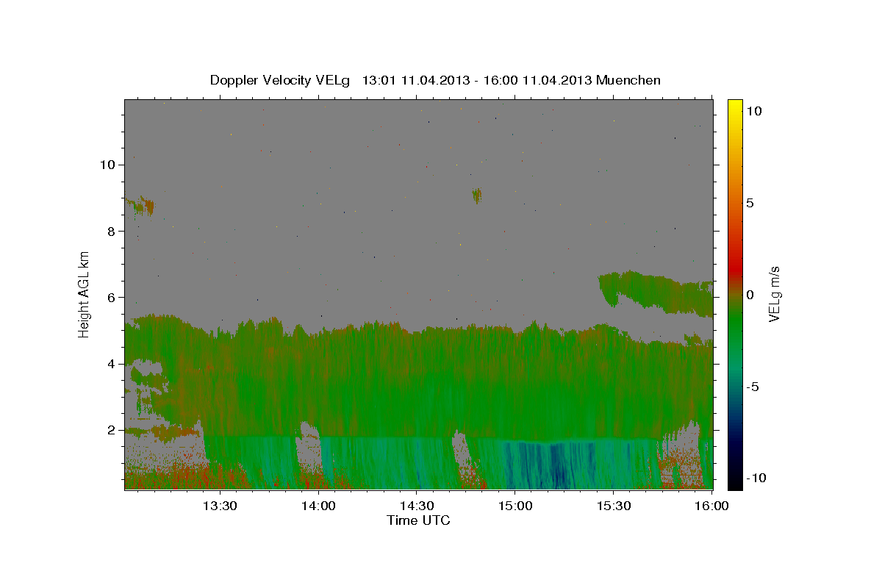This screenshot has width=882, height=588.
Task: Click the height tick label 6
Action: pos(112,297)
